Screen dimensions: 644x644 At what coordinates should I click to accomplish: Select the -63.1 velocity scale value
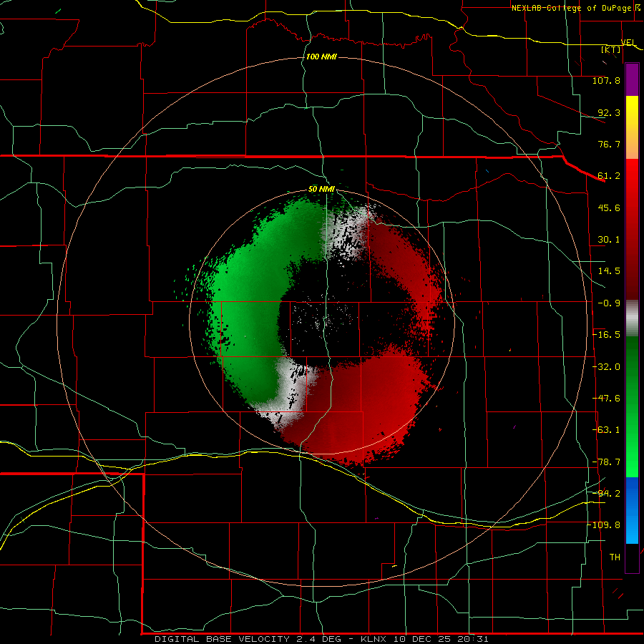pos(606,430)
